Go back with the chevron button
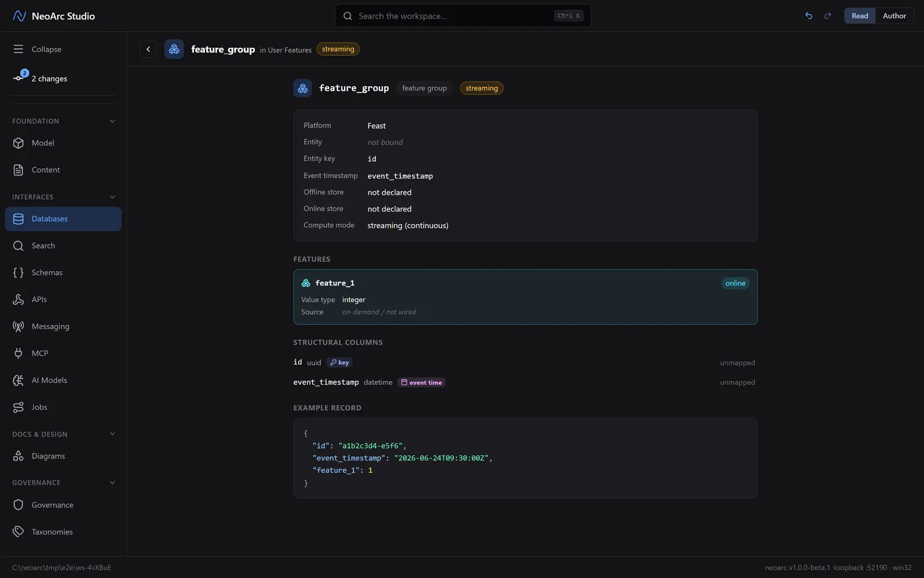924x578 pixels. point(148,49)
